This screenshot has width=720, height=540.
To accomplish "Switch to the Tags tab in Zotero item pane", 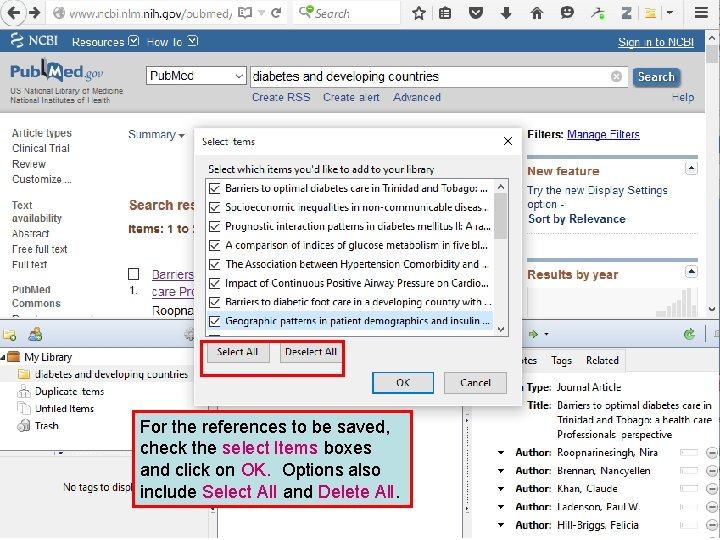I will (x=562, y=360).
